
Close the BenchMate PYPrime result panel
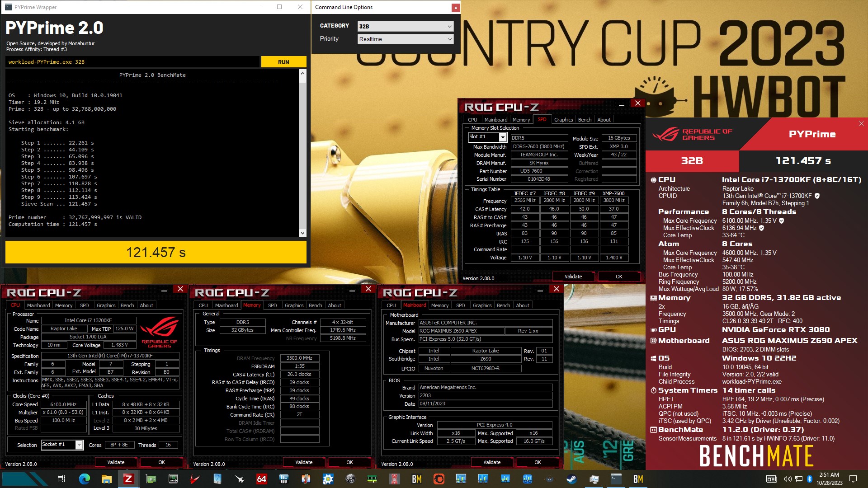pyautogui.click(x=861, y=123)
